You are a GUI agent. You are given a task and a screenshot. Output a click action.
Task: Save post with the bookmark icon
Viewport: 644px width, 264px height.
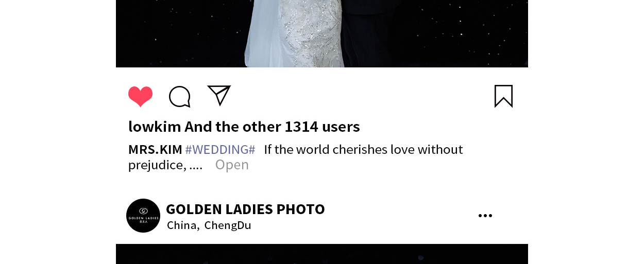pos(503,96)
